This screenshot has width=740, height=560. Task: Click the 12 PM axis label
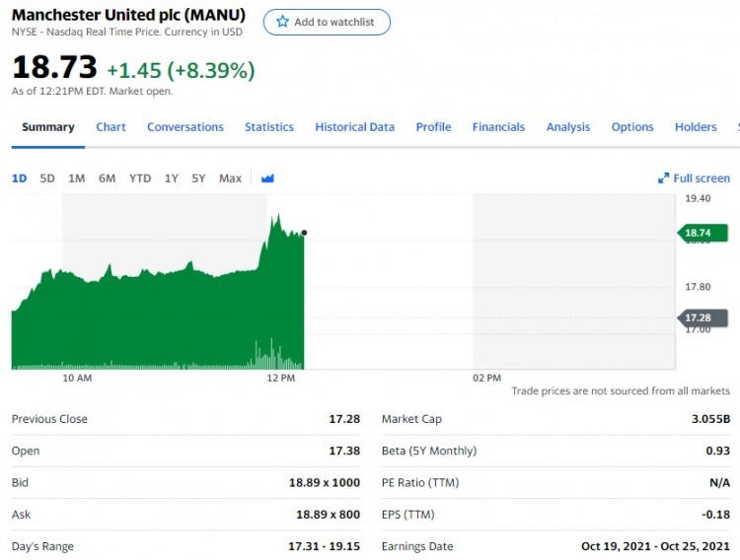pos(281,378)
